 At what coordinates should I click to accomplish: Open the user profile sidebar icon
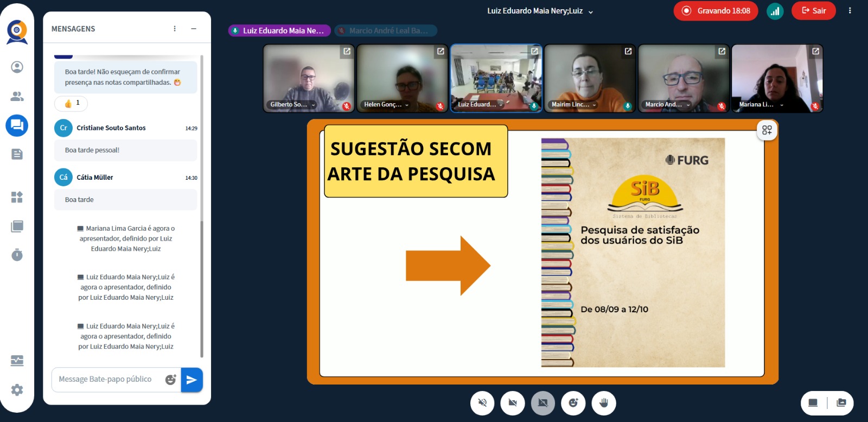point(17,67)
